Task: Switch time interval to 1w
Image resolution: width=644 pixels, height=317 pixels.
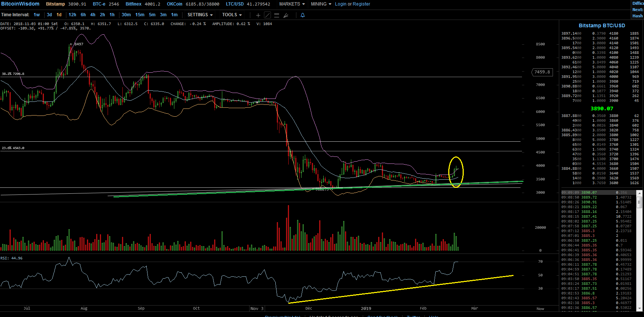Action: (36, 15)
